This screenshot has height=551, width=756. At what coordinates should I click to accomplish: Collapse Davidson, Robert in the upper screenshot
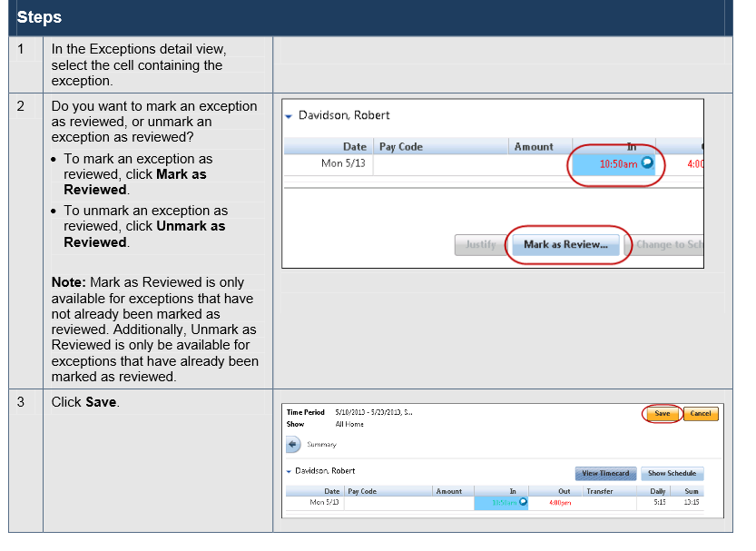pyautogui.click(x=289, y=117)
